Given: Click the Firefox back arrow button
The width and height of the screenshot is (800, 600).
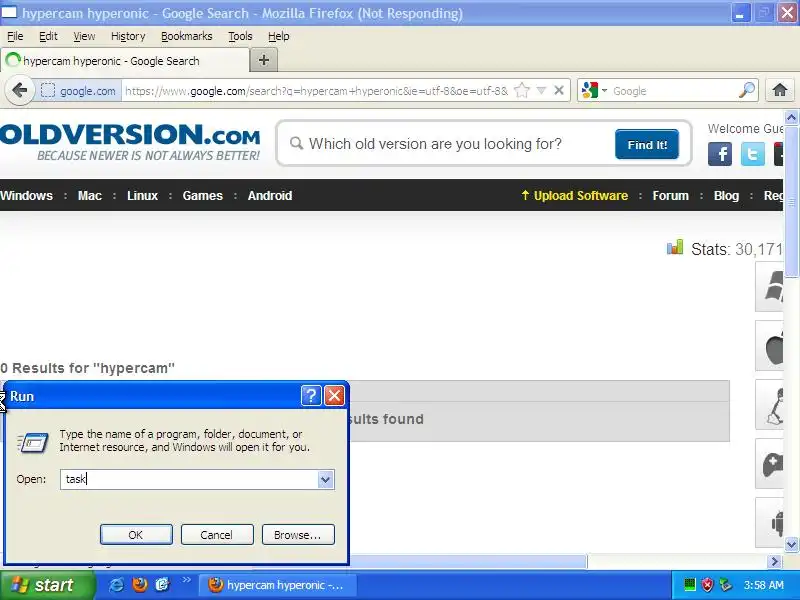Looking at the screenshot, I should 19,91.
